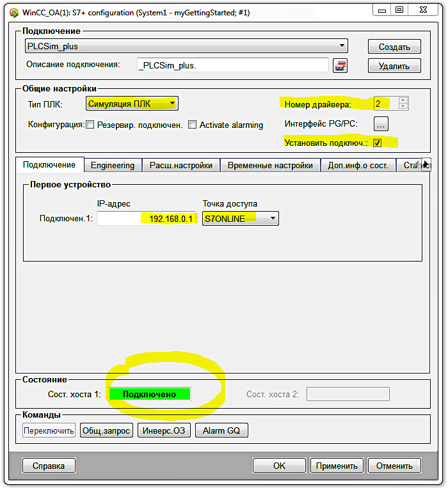Switch to Доп.инф.о сост. tab
Viewport: 448px width, 488px height.
pyautogui.click(x=358, y=165)
